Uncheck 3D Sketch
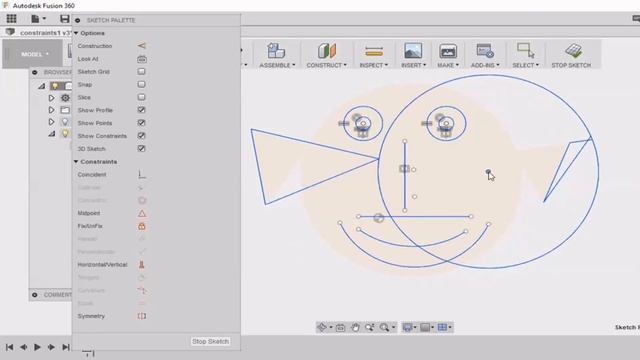Viewport: 640px width, 360px height. coord(141,149)
